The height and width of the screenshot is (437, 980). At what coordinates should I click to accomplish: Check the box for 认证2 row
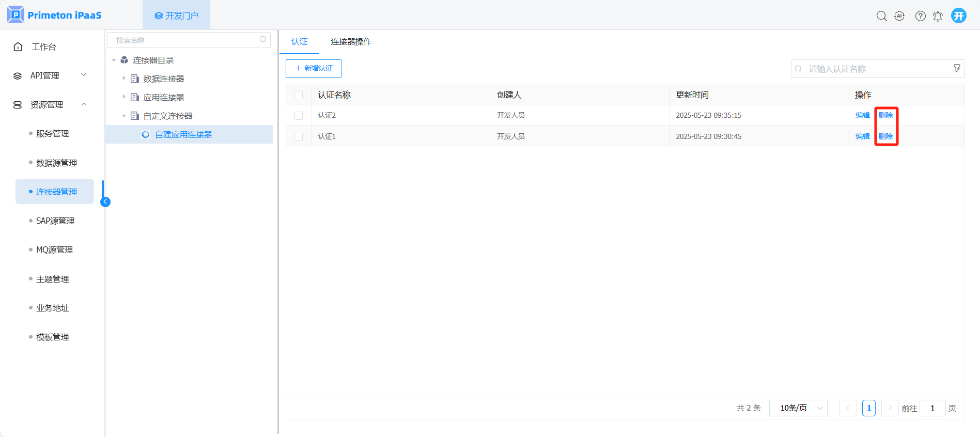point(299,116)
